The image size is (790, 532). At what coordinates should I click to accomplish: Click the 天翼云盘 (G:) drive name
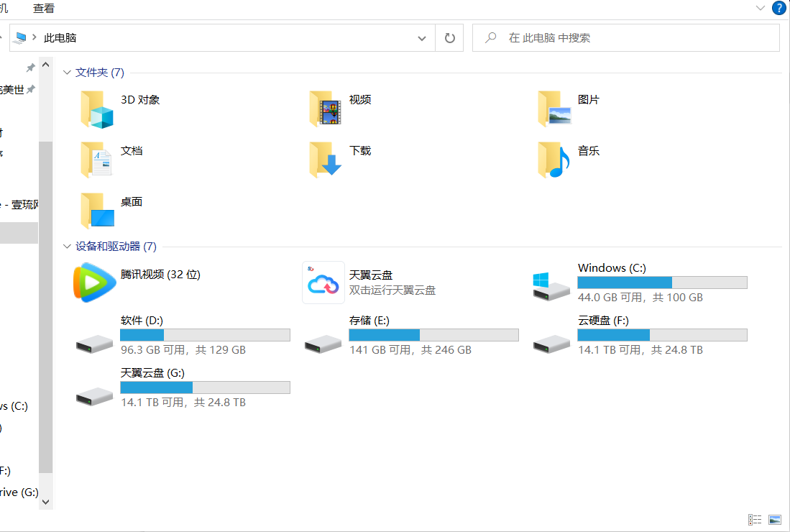[x=152, y=373]
